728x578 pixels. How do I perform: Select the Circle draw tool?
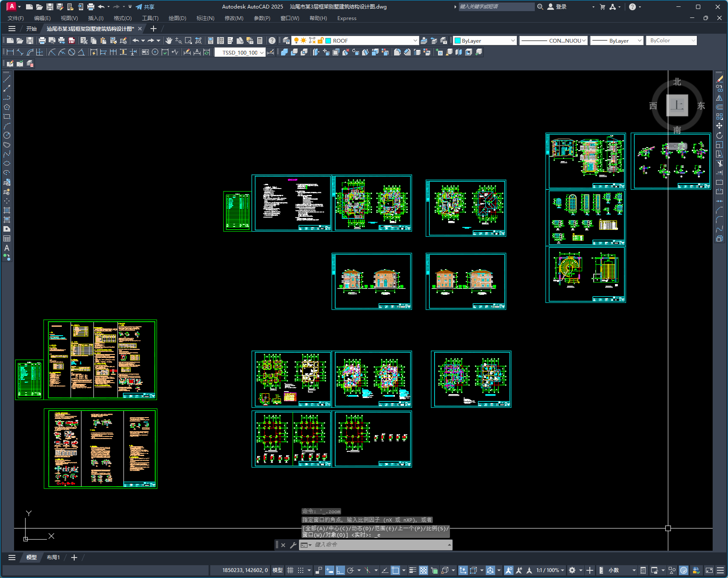tap(7, 135)
